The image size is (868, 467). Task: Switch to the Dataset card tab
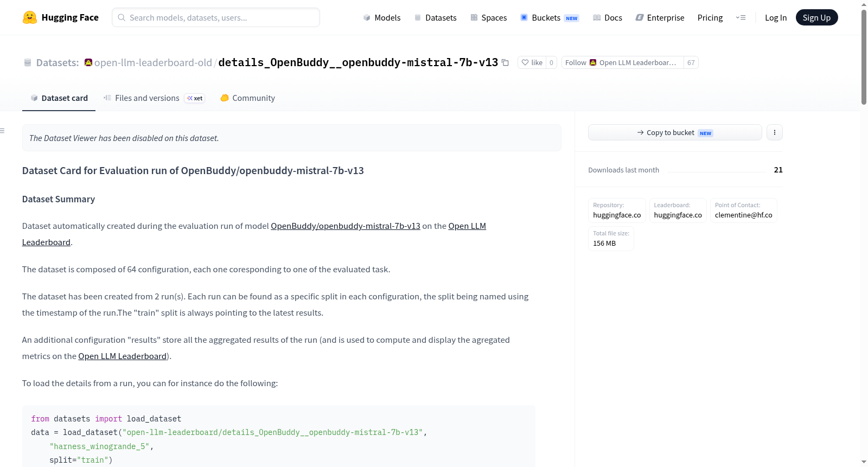(59, 98)
